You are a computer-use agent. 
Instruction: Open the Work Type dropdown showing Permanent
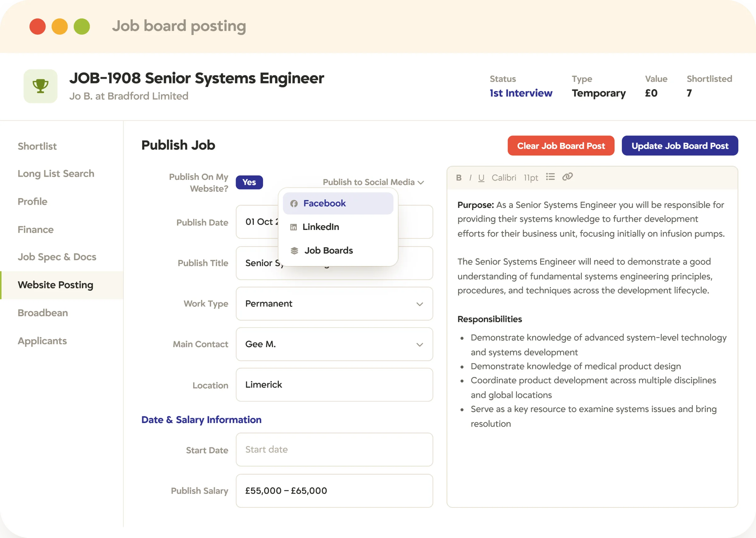tap(334, 303)
